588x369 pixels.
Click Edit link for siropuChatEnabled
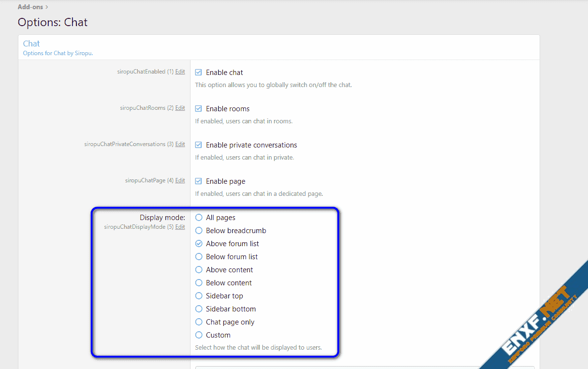[x=180, y=72]
